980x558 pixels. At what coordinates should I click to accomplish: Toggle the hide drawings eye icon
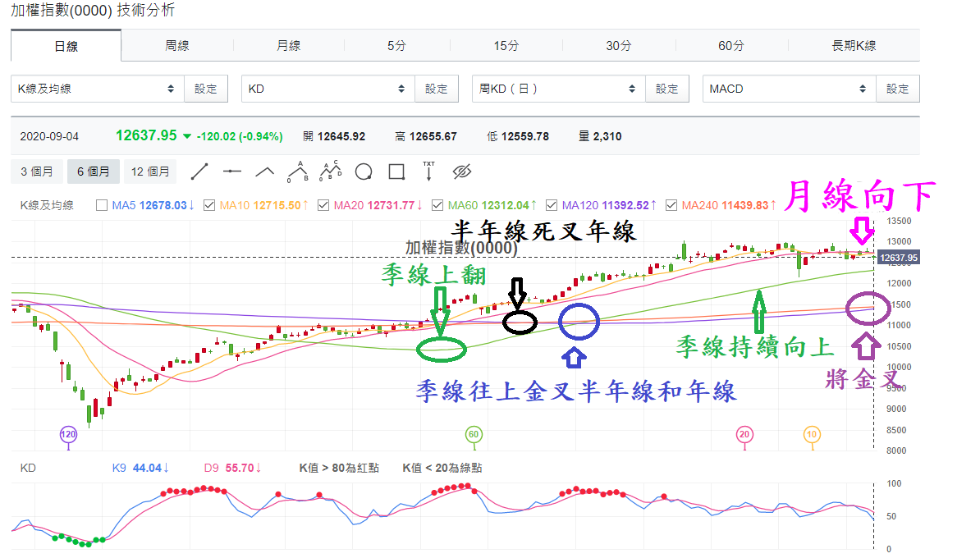click(462, 172)
